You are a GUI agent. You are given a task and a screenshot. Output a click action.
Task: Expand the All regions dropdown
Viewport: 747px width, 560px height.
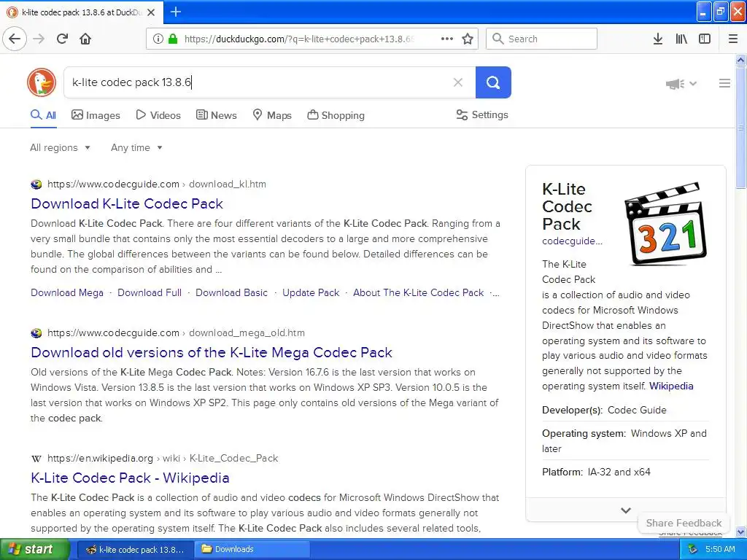point(60,147)
